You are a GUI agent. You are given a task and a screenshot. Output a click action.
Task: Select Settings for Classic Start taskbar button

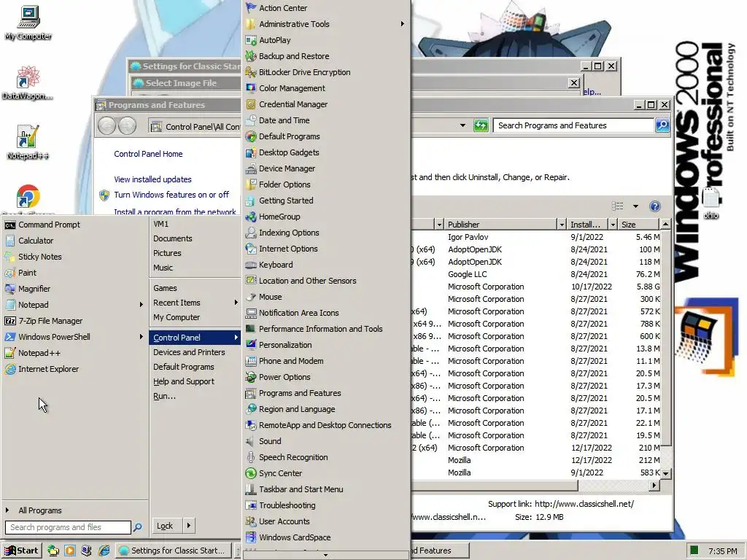point(174,551)
